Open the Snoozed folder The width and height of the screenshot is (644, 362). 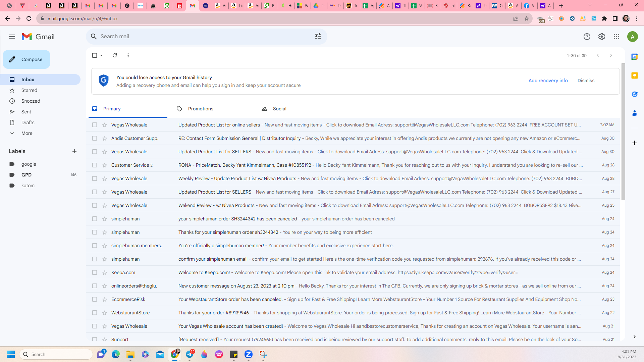40,101
